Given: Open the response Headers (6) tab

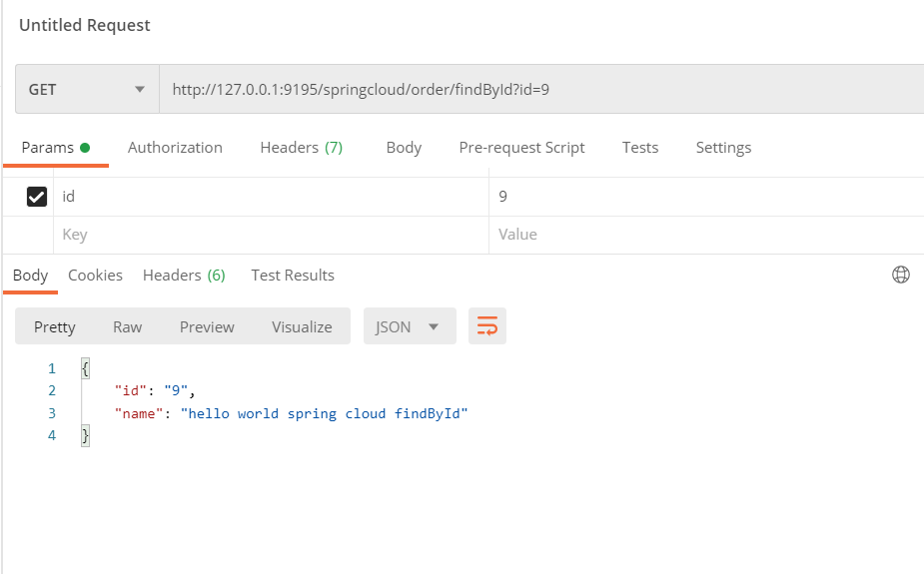Looking at the screenshot, I should click(184, 275).
